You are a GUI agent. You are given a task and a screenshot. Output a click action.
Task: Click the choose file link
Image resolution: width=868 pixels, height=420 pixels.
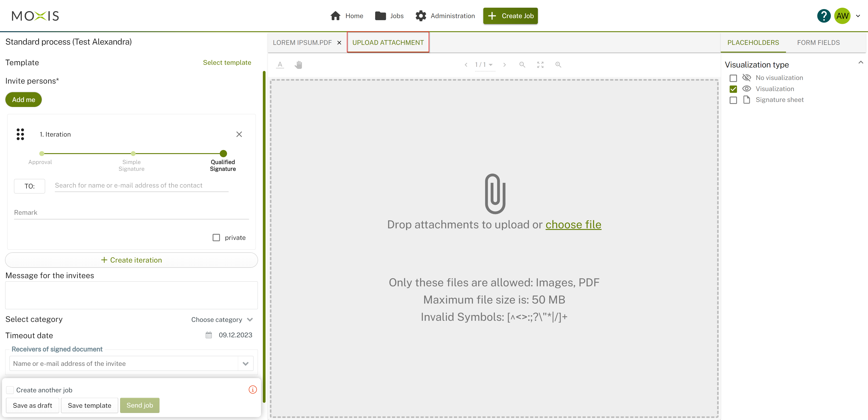coord(573,224)
